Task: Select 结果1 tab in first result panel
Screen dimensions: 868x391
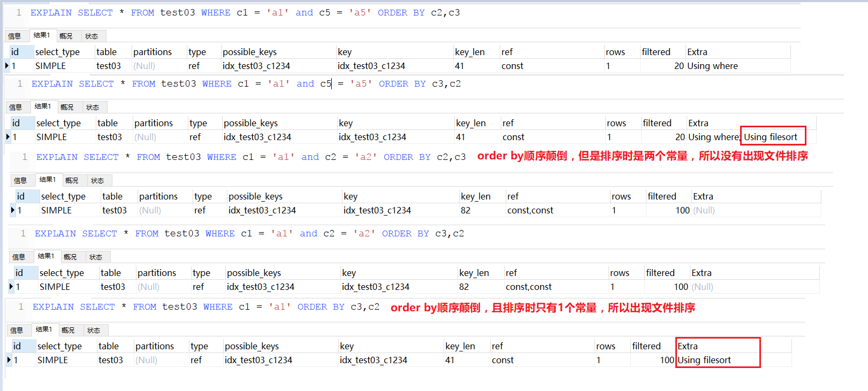Action: coord(42,35)
